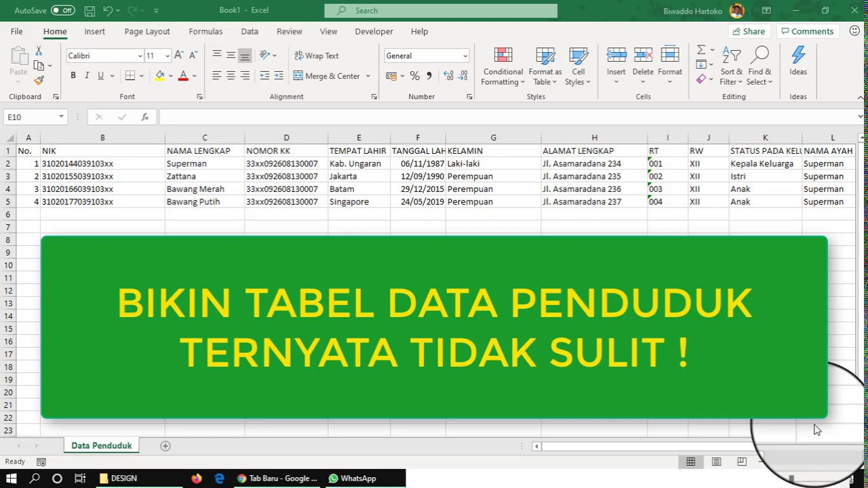This screenshot has width=868, height=488.
Task: Apply Comma Style format
Action: (429, 76)
